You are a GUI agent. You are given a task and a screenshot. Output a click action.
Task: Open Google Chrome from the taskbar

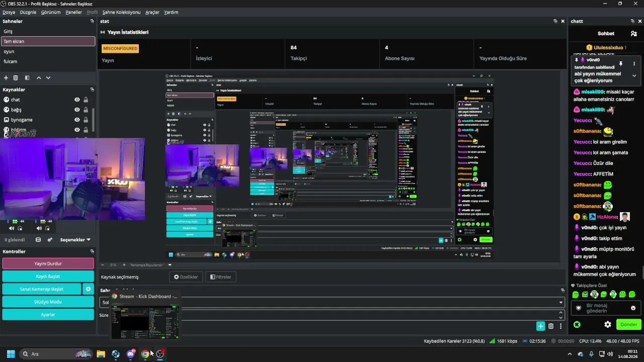pos(145,354)
